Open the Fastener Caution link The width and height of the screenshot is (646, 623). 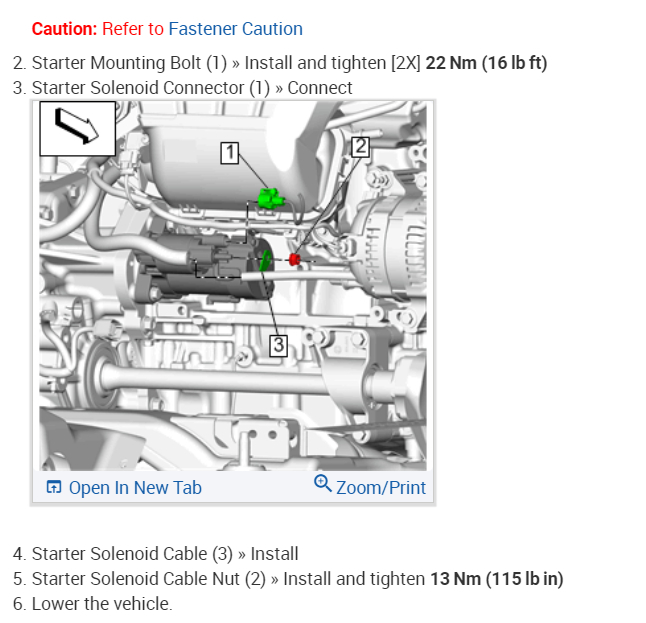235,29
